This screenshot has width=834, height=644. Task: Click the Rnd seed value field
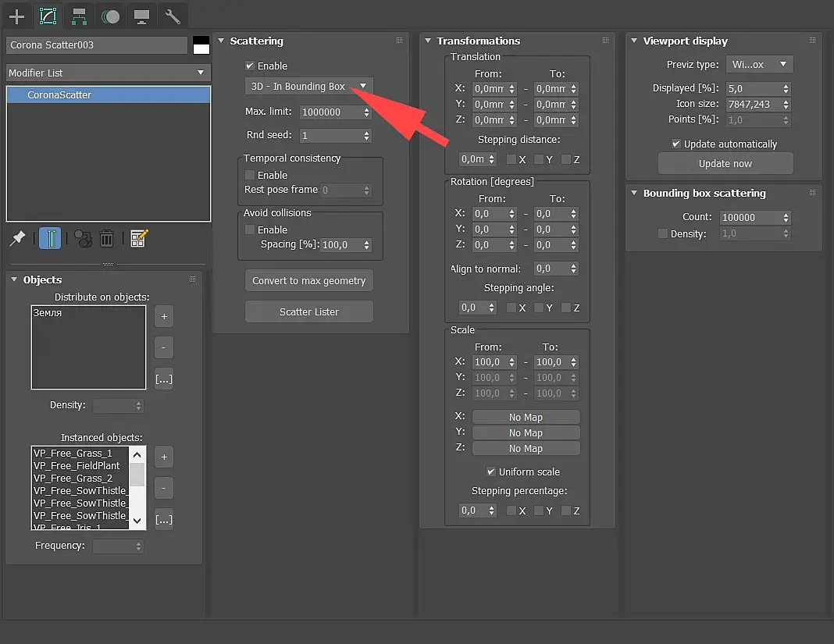(331, 136)
